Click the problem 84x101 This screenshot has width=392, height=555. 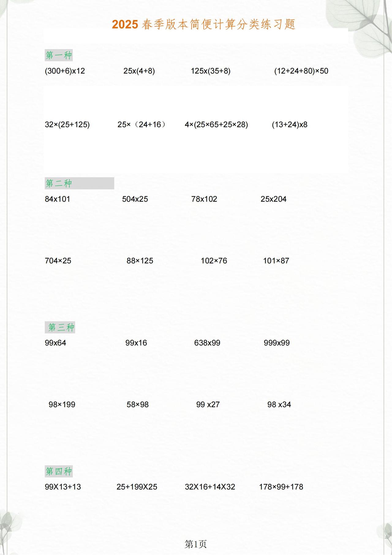tap(58, 199)
